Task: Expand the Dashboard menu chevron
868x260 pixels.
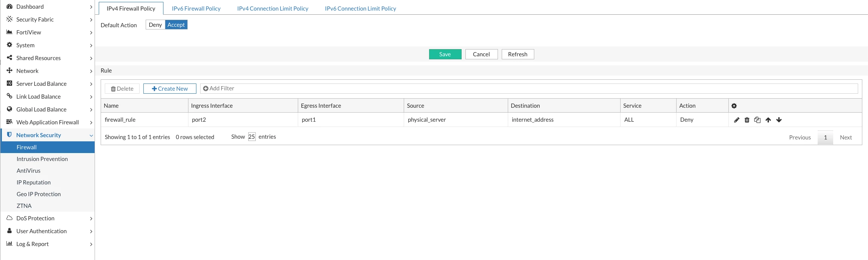Action: pos(91,7)
